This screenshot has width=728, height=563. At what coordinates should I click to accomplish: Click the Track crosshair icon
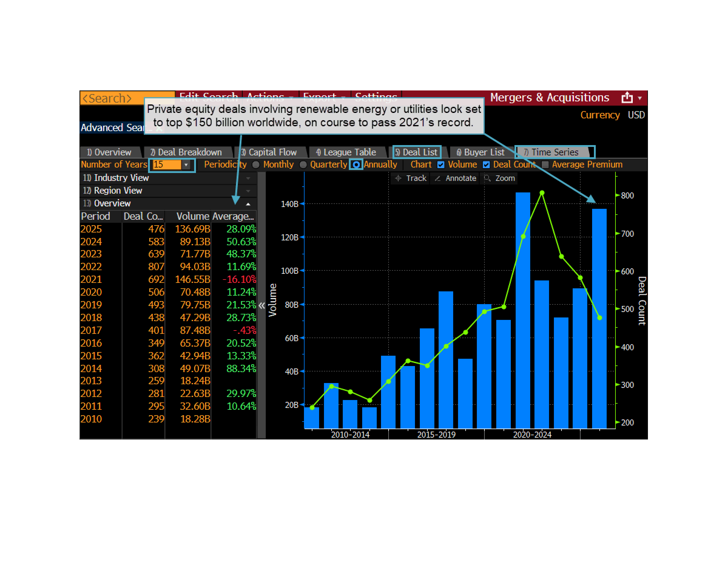click(x=398, y=178)
